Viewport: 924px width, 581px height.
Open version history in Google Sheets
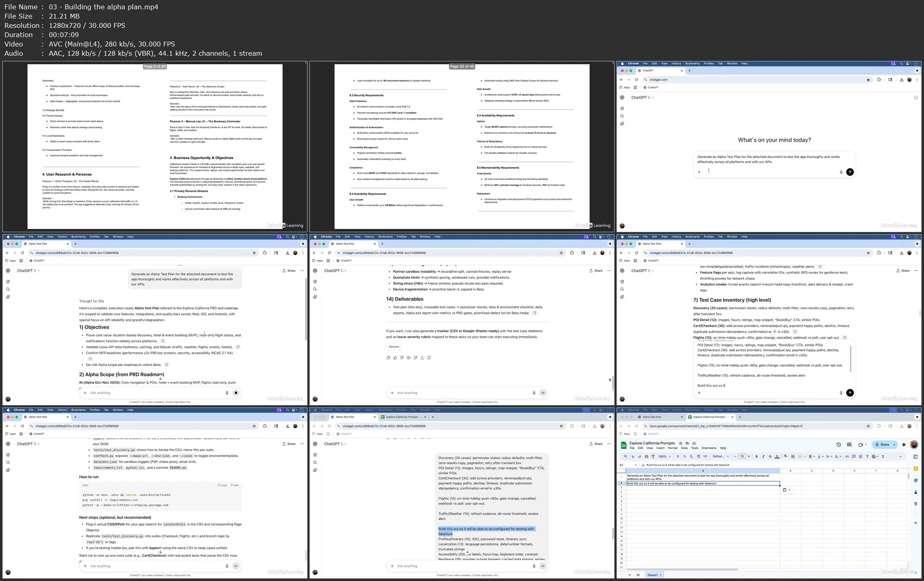click(838, 445)
